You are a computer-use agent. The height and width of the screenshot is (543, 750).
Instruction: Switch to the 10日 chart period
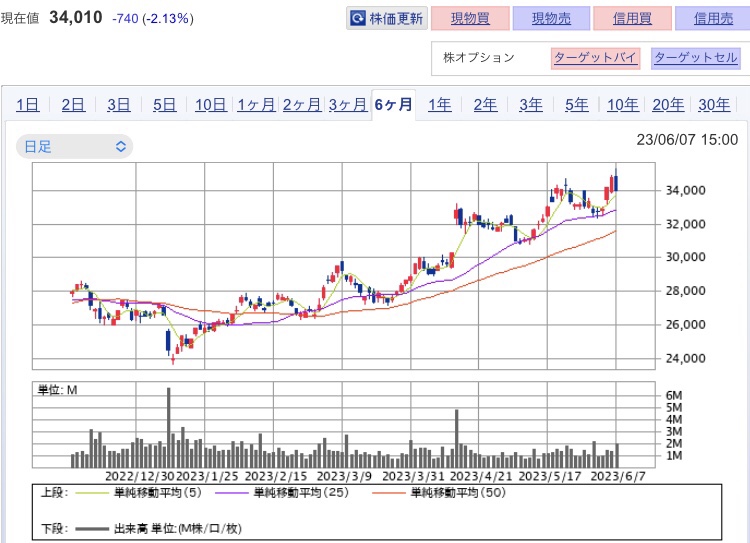click(x=211, y=104)
